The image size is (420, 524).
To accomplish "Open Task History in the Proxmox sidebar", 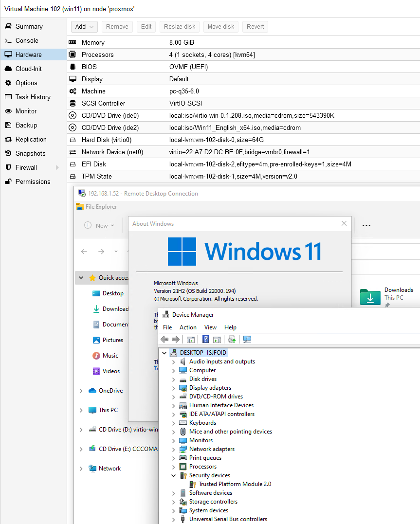I will coord(34,97).
